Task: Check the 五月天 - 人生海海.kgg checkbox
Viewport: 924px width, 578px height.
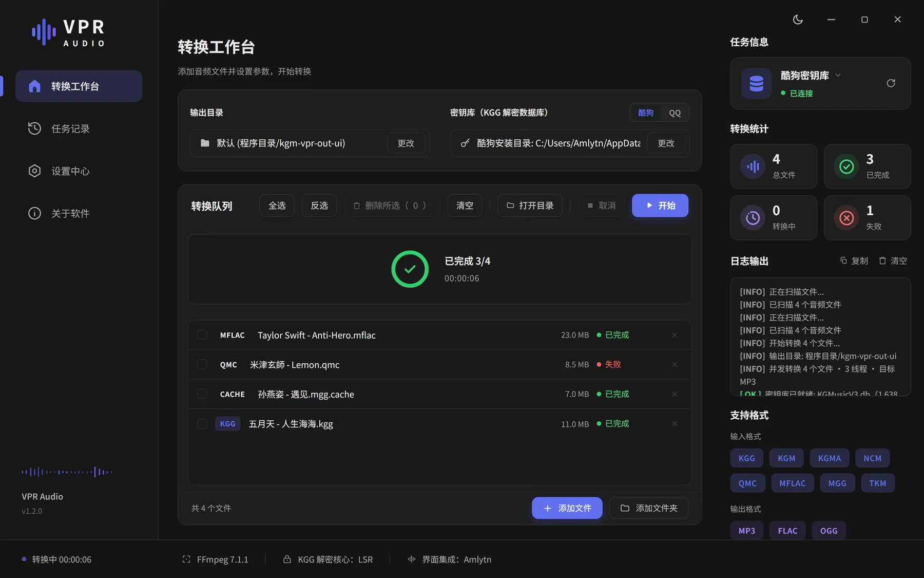Action: point(202,424)
